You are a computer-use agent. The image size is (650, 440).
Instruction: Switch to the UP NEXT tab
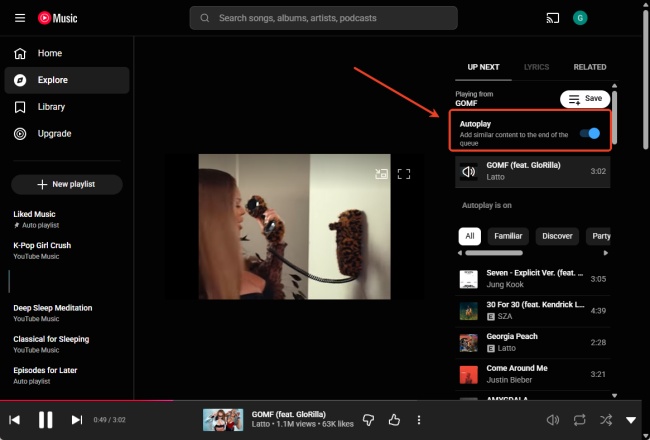483,67
